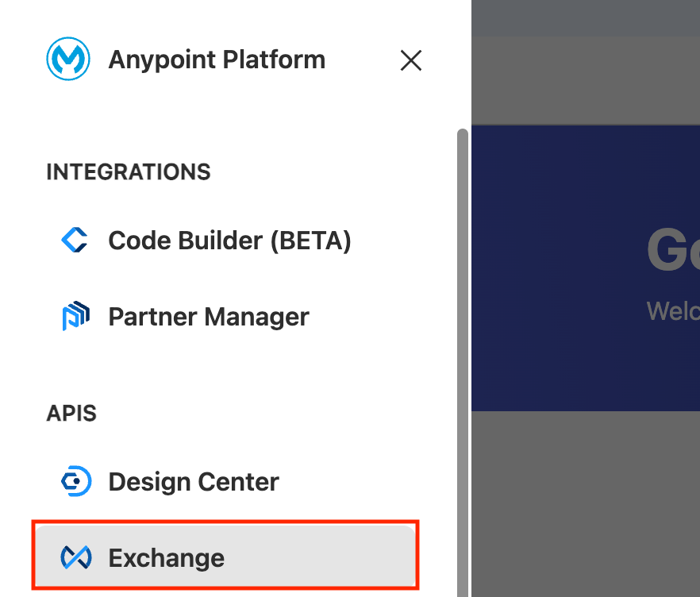Click the INTEGRATIONS section header

point(129,171)
